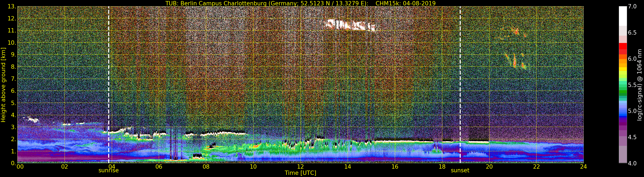Click the "Height above ground [km]" axis label
The width and height of the screenshot is (644, 177).
point(3,85)
